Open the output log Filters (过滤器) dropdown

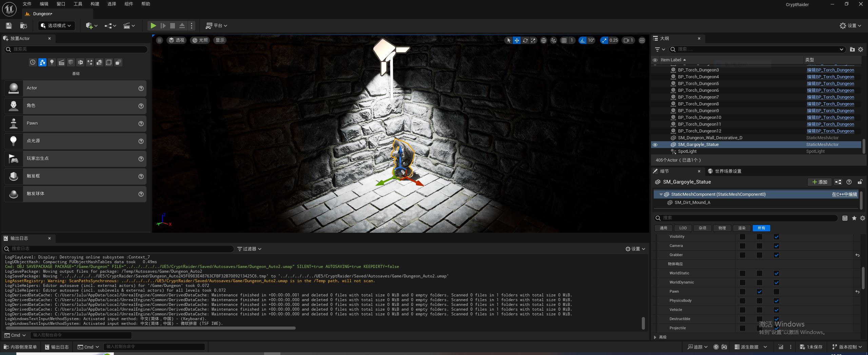(x=249, y=249)
